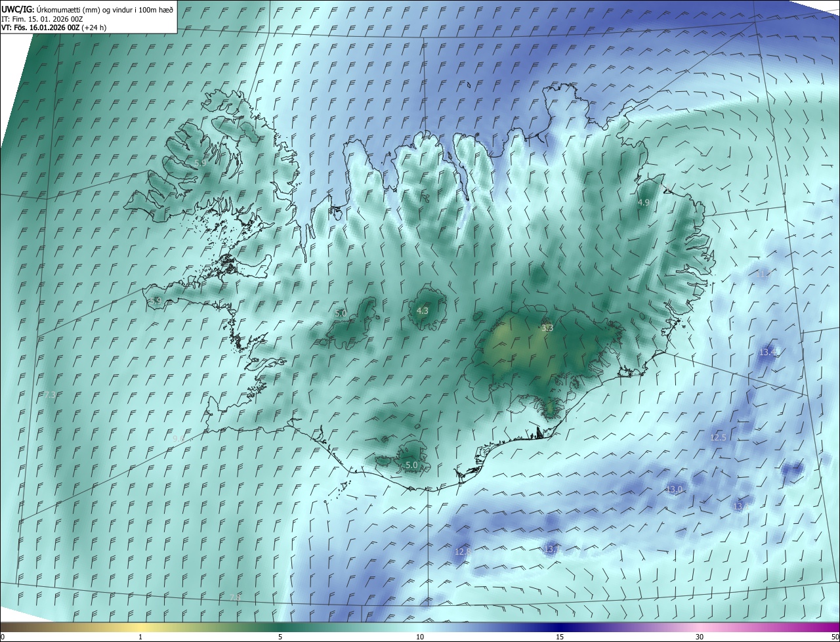Click the 50 tick on the colour scale
This screenshot has height=642, width=840.
[835, 637]
